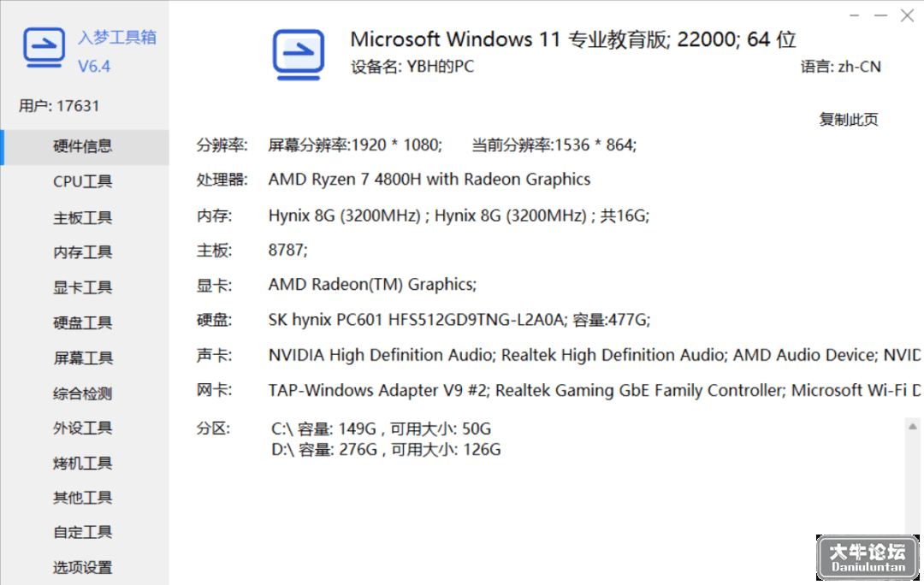The height and width of the screenshot is (585, 924).
Task: Open 选项设置 settings page
Action: (84, 567)
